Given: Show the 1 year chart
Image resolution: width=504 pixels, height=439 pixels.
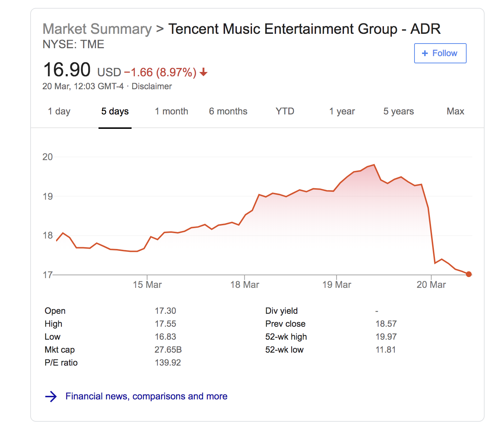Looking at the screenshot, I should tap(342, 112).
